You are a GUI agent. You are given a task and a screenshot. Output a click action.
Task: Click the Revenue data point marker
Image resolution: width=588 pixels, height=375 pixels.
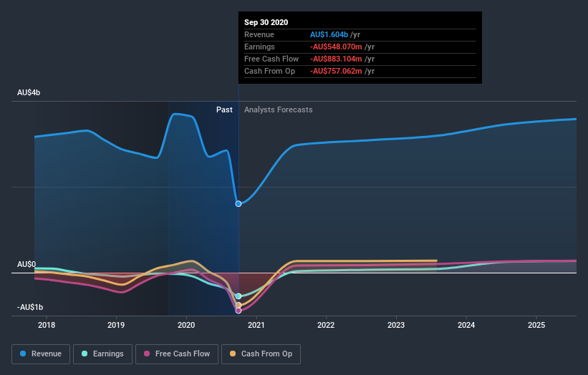238,204
